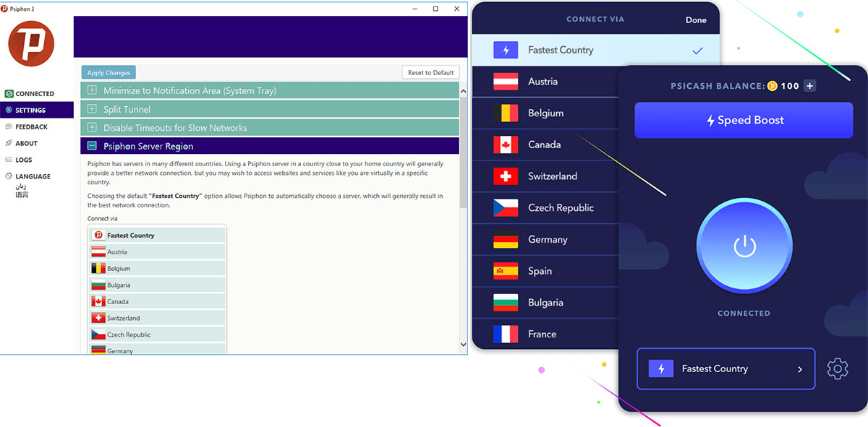Click the Apply Changes button
The image size is (868, 427).
pyautogui.click(x=109, y=72)
